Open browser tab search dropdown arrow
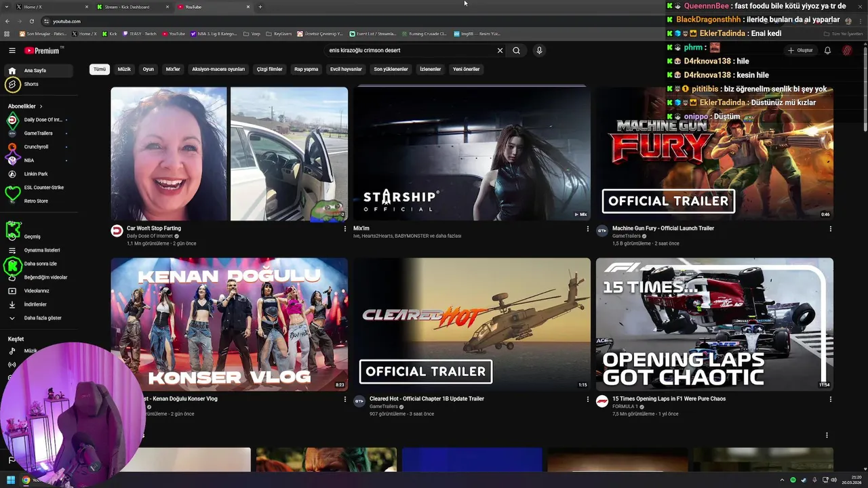This screenshot has height=488, width=868. click(x=7, y=7)
